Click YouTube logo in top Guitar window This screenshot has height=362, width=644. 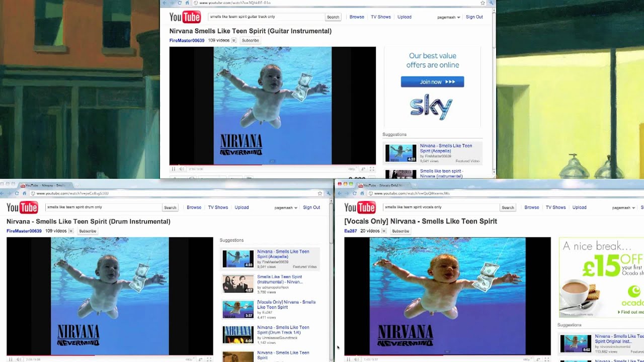point(185,17)
